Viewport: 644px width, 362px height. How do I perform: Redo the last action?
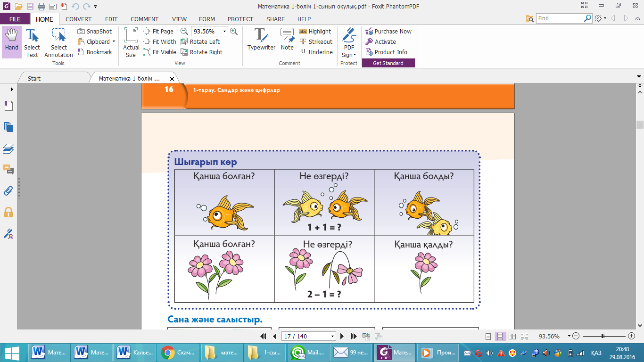[86, 7]
